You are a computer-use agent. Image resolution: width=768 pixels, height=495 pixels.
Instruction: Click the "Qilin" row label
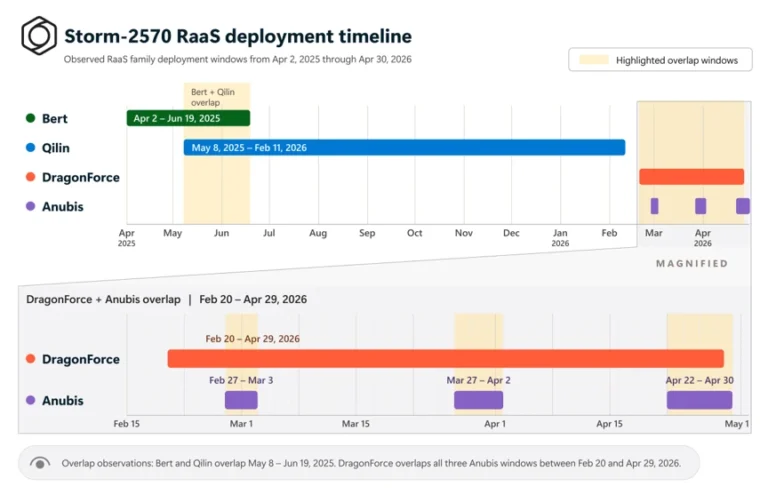55,148
